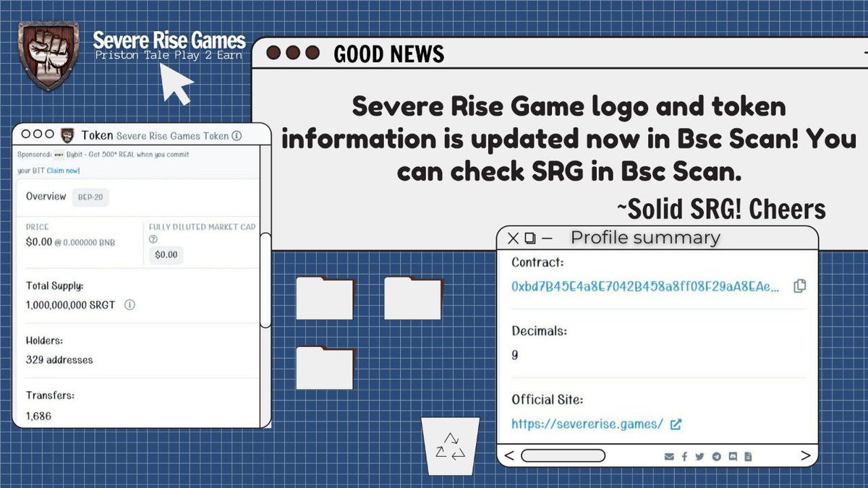The width and height of the screenshot is (868, 488).
Task: Click the mouse cursor arrow graphic
Action: click(176, 83)
